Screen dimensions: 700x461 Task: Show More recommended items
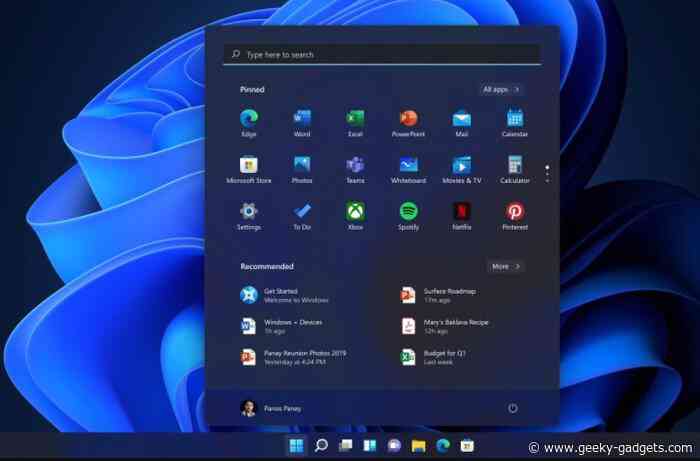click(x=505, y=266)
